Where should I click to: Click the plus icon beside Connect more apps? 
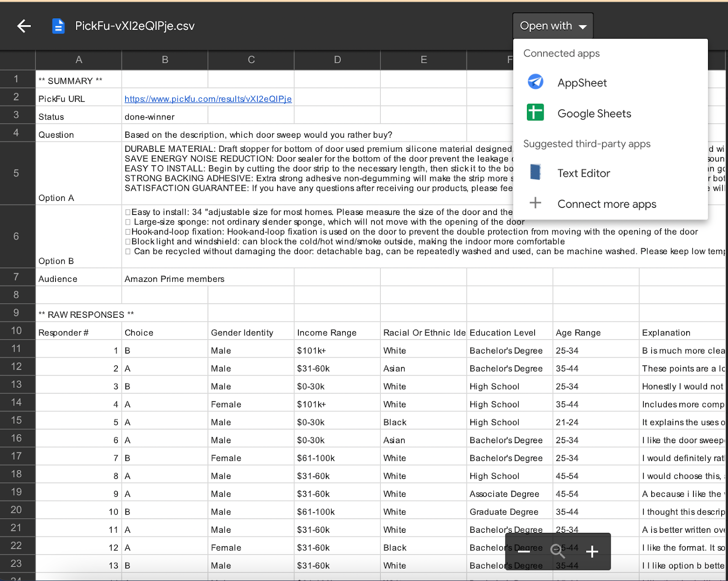coord(536,203)
